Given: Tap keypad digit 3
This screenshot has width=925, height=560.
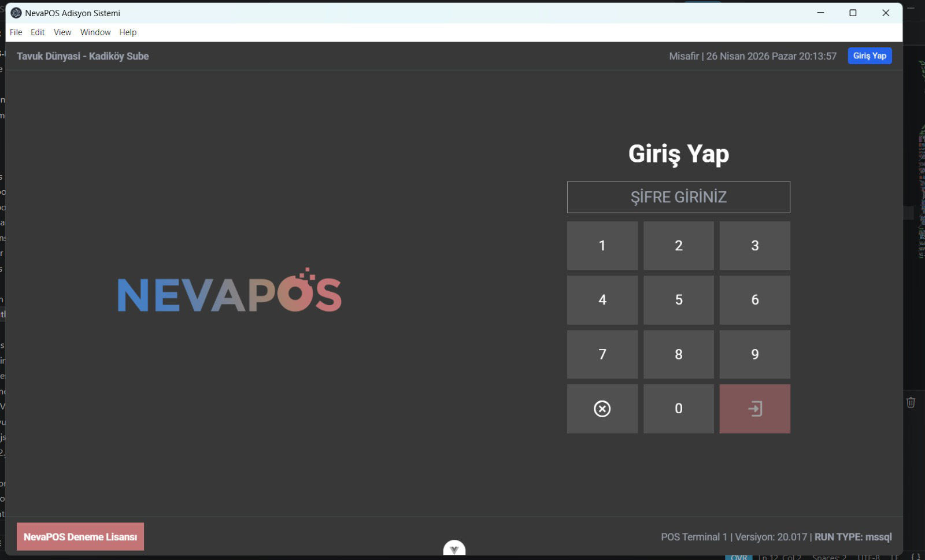Looking at the screenshot, I should pos(754,246).
